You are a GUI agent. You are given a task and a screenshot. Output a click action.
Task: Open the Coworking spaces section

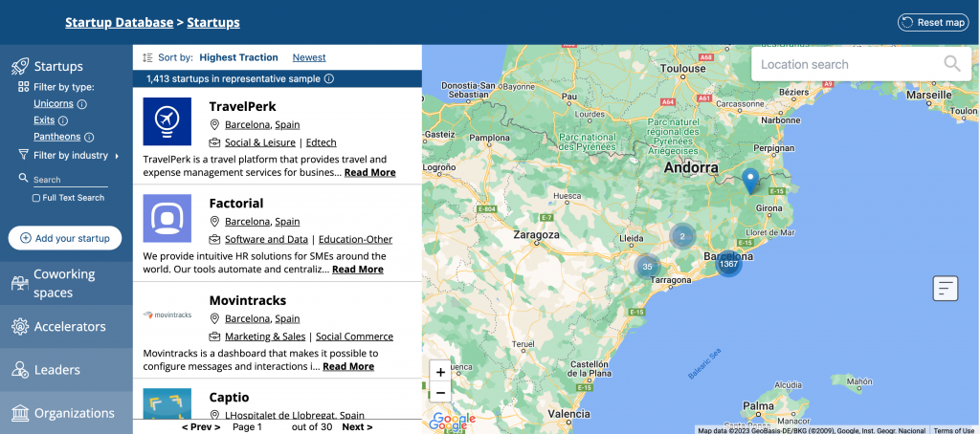click(66, 283)
